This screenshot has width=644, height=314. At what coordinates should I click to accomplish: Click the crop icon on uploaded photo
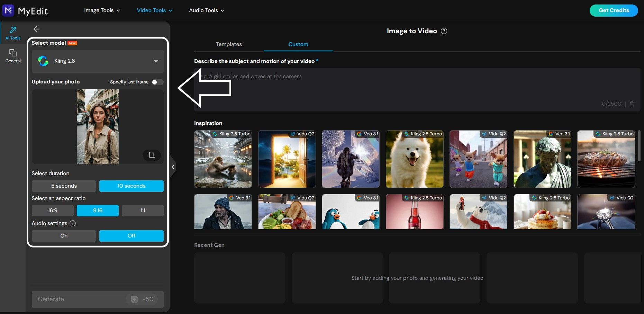[x=152, y=155]
